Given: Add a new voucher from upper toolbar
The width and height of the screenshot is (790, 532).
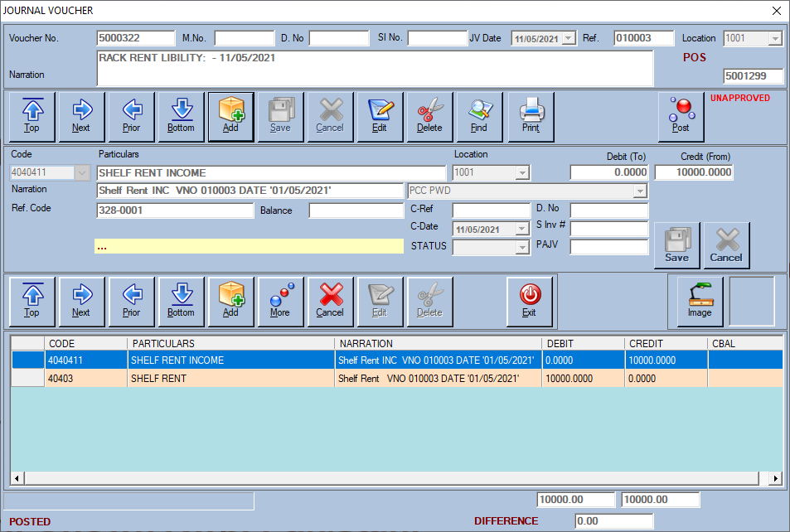Looking at the screenshot, I should click(x=231, y=116).
